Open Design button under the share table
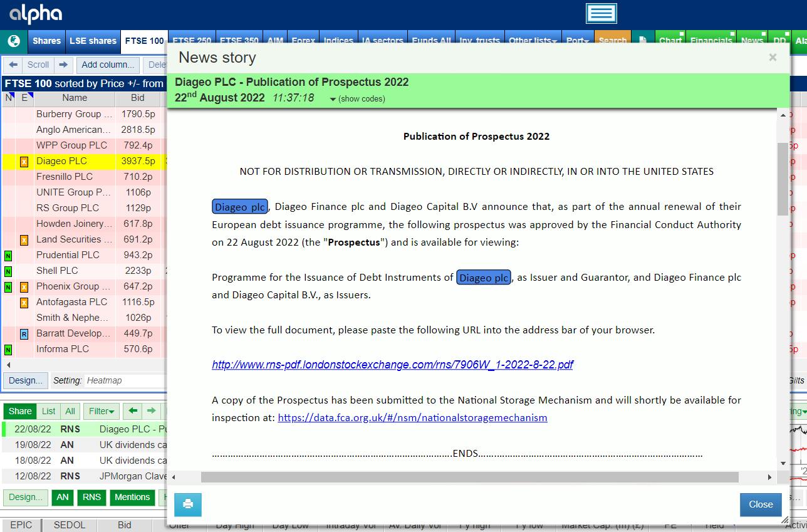807x532 pixels. [26, 380]
